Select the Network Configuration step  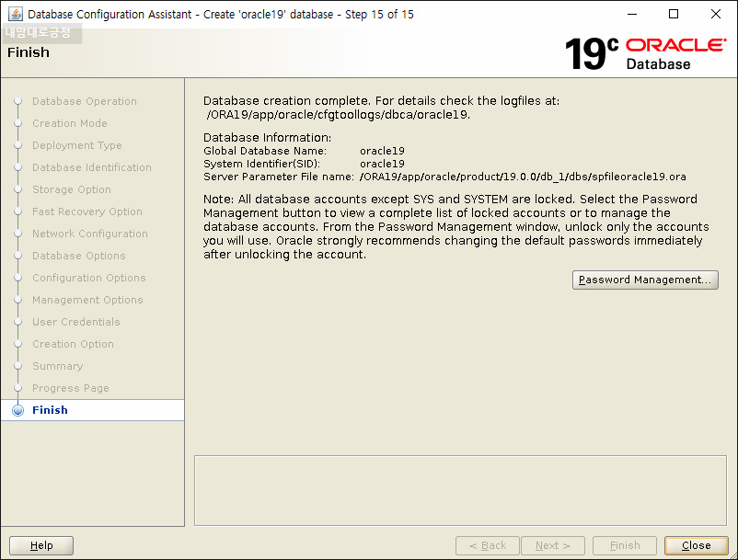tap(90, 234)
